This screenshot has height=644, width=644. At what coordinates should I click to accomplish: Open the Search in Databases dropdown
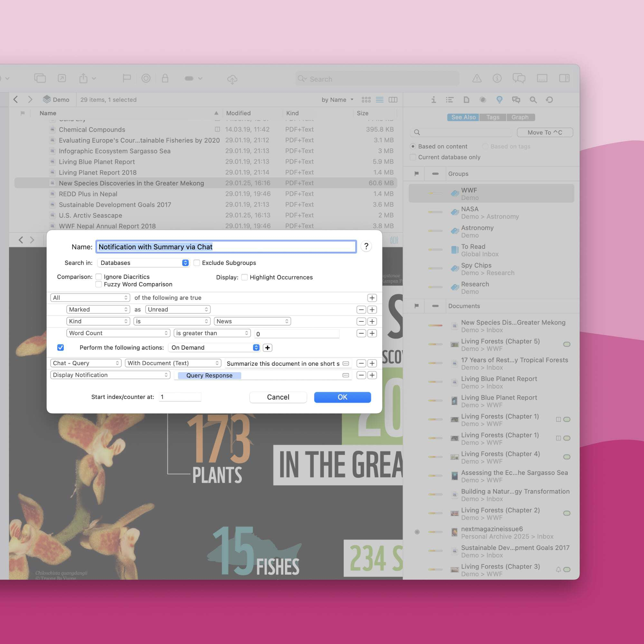pyautogui.click(x=143, y=263)
